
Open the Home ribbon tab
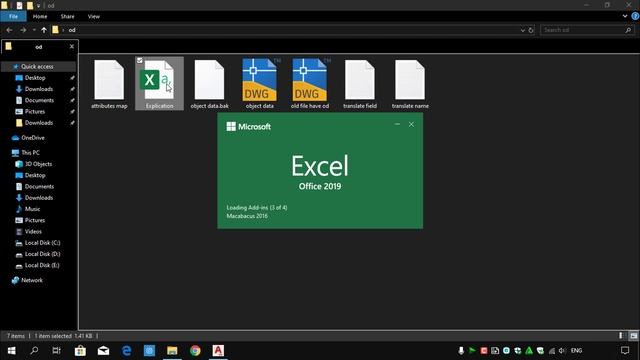tap(40, 16)
